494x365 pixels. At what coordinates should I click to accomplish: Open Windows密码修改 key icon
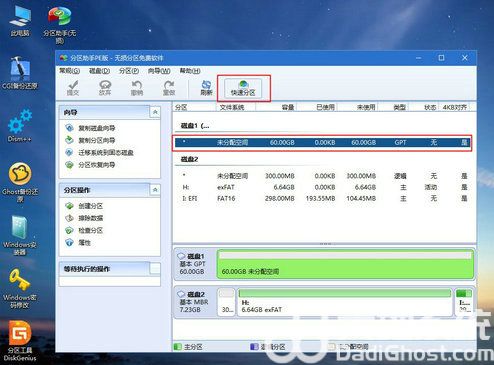coord(20,288)
